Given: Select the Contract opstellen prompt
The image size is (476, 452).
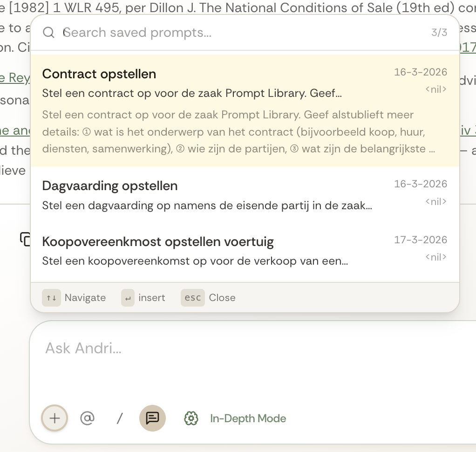Looking at the screenshot, I should 99,74.
